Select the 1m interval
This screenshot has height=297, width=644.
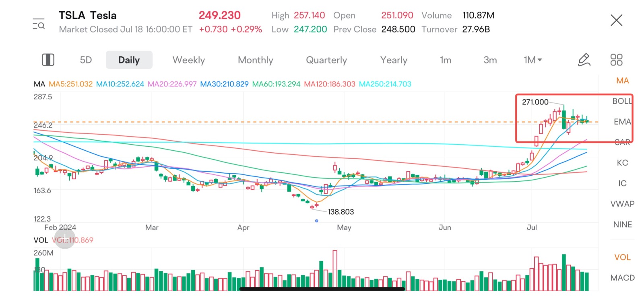click(x=446, y=60)
